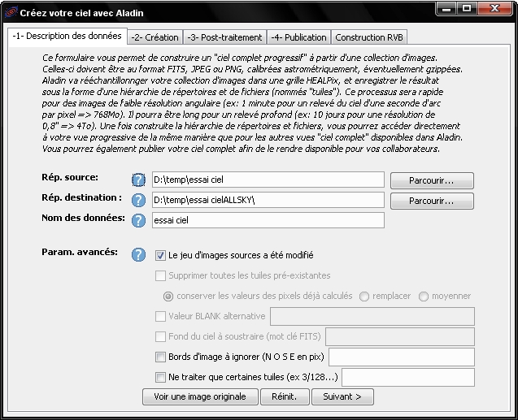Viewport: 518px width, 420px height.
Task: Check 'Bords d'image à ignorer' option
Action: 160,357
